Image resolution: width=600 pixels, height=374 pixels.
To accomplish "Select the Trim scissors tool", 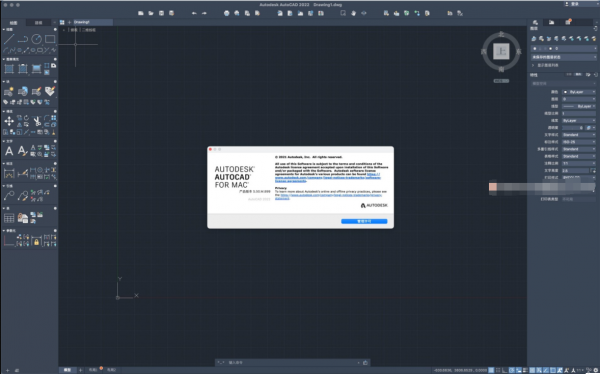I will (37, 122).
